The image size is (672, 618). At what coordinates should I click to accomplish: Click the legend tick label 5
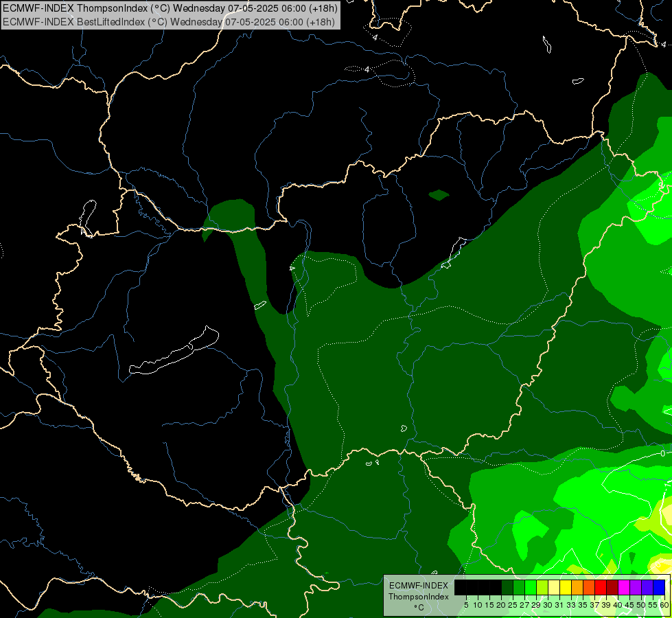tap(466, 605)
